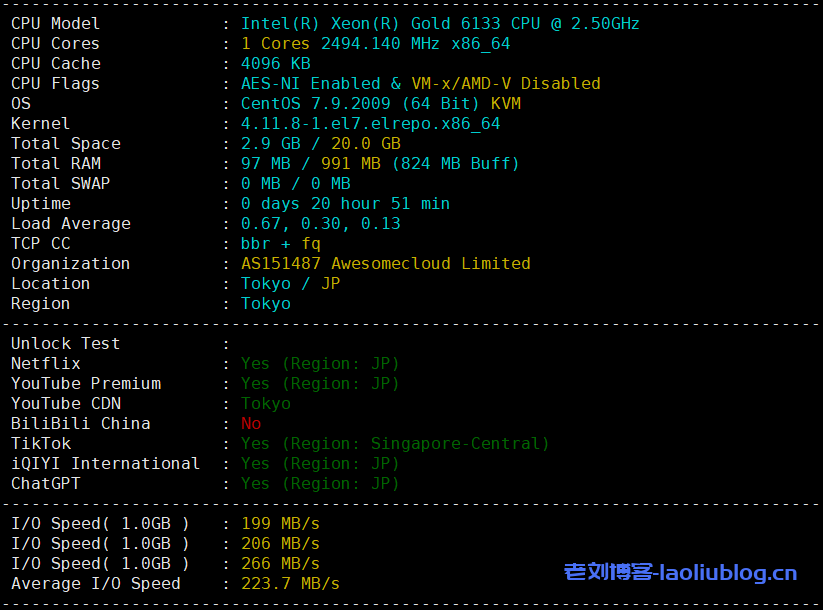Click the kernel version 4.11.8-1.el7.elrepo text
This screenshot has height=610, width=823.
[370, 123]
